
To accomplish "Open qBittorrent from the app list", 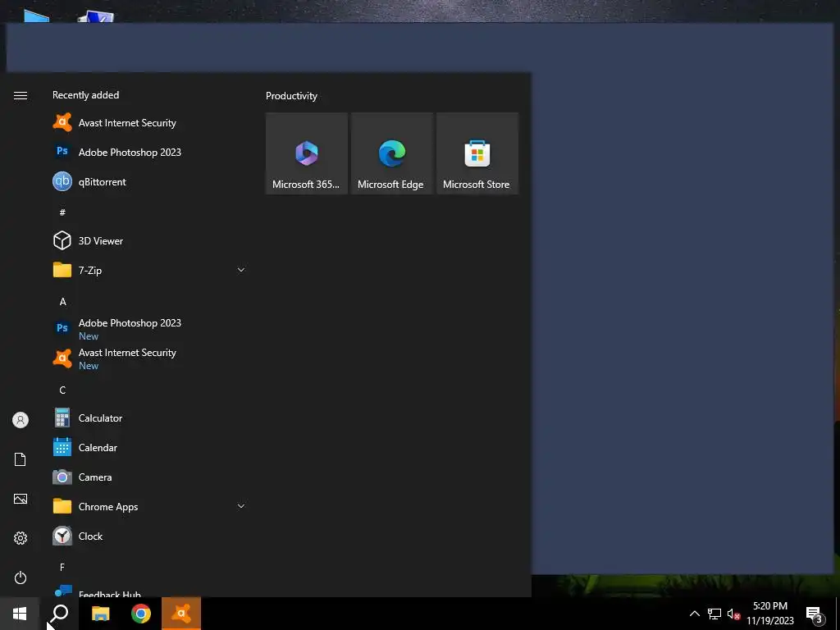I will coord(149,181).
